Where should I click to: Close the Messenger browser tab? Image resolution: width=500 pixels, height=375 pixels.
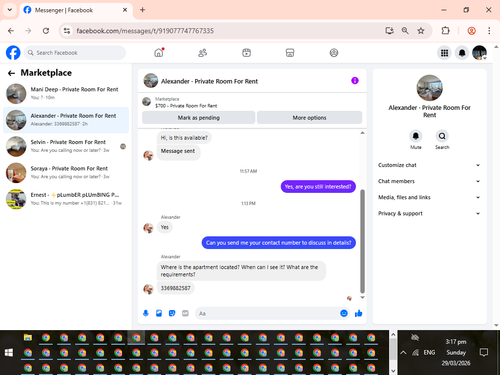click(x=125, y=10)
